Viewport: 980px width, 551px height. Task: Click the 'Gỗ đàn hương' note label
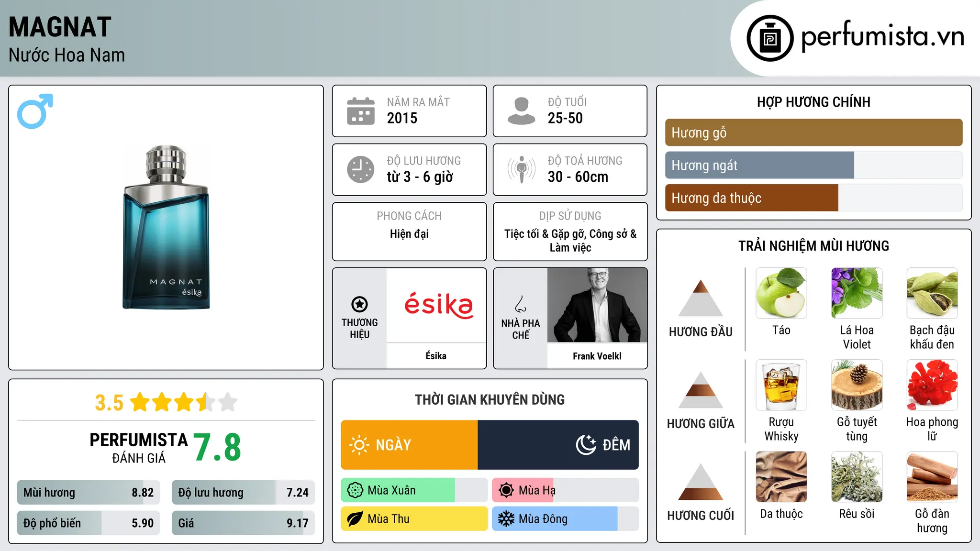tap(932, 521)
